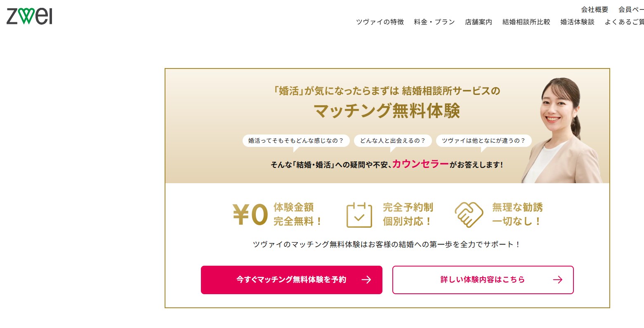
Task: Click the 婚活ってそもそもどんな感じなの？ speech bubble
Action: coord(295,141)
